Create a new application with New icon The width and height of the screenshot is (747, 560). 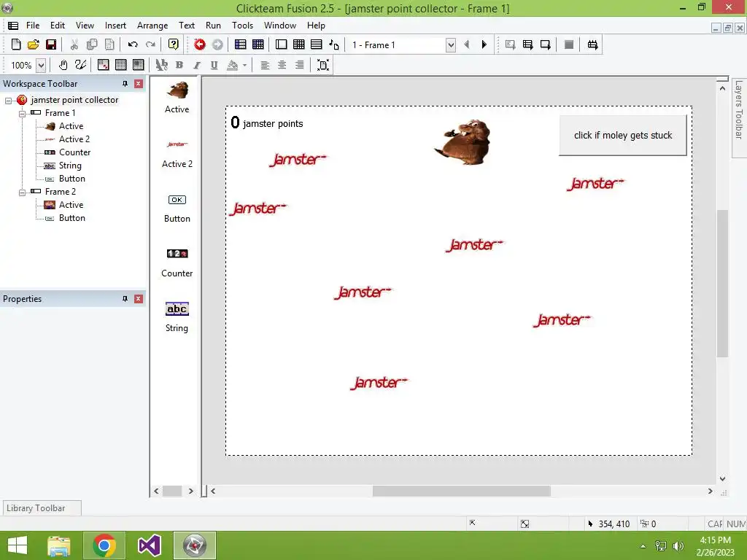click(x=16, y=44)
